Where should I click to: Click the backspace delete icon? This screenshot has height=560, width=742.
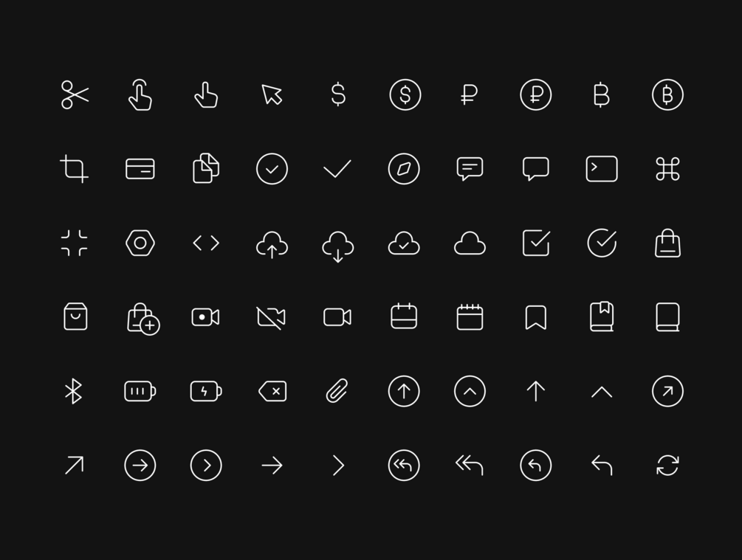click(x=272, y=391)
